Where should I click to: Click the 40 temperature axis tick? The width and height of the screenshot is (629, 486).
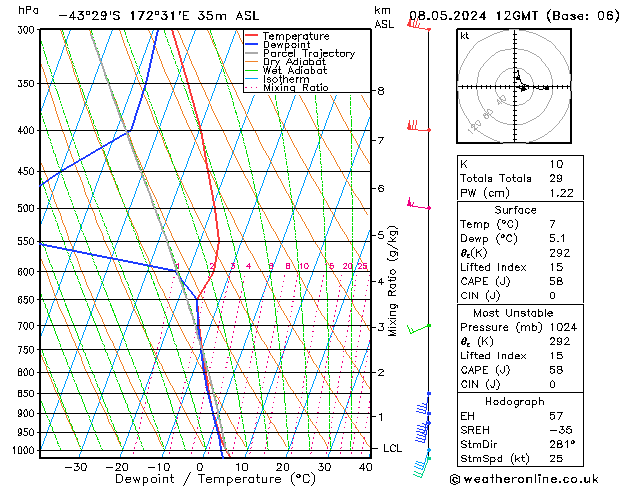pyautogui.click(x=365, y=468)
